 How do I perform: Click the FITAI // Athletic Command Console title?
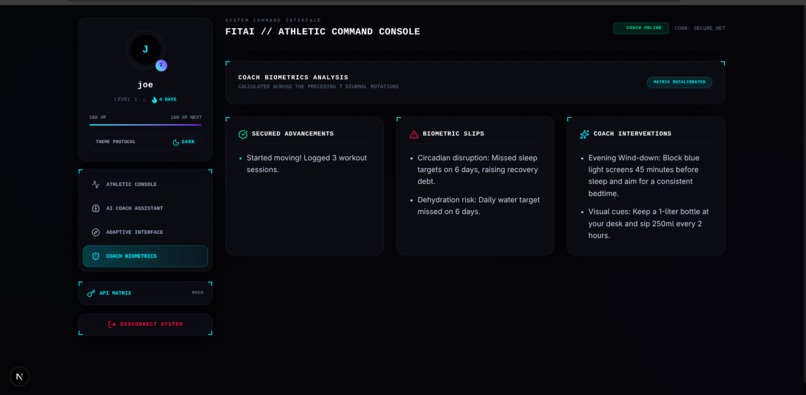pos(322,32)
